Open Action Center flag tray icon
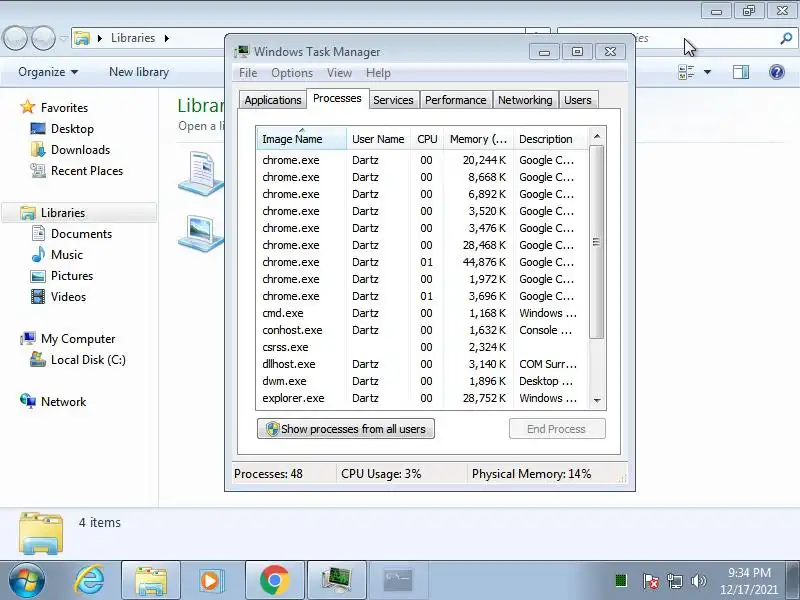 [x=651, y=581]
